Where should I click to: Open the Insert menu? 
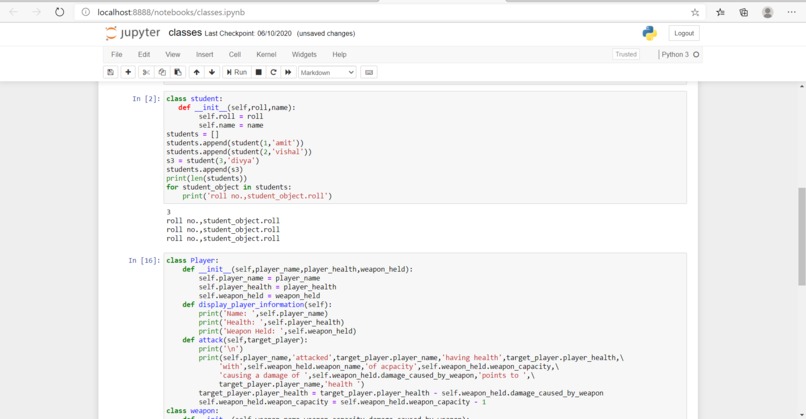point(205,54)
